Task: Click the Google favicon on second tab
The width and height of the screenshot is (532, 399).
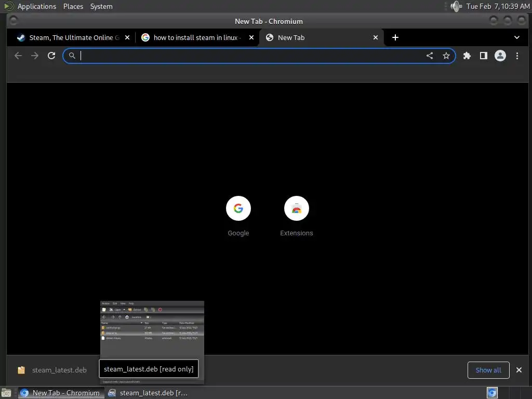Action: [145, 37]
